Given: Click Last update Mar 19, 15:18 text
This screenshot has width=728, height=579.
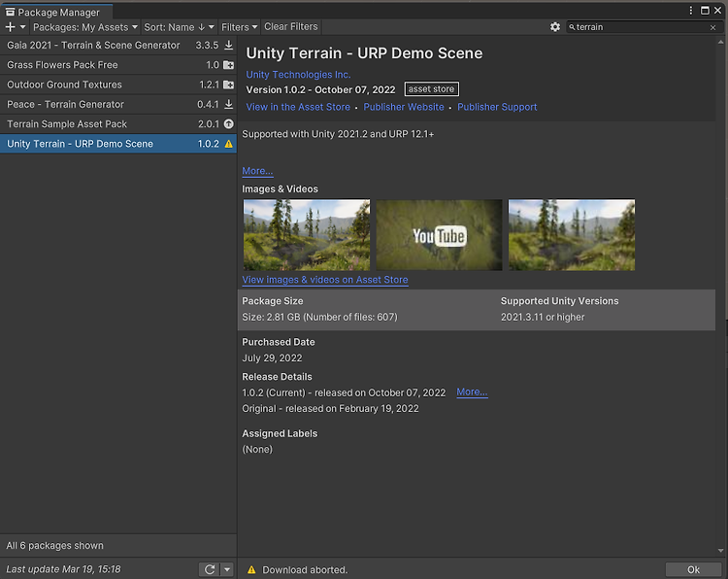Looking at the screenshot, I should [x=63, y=569].
